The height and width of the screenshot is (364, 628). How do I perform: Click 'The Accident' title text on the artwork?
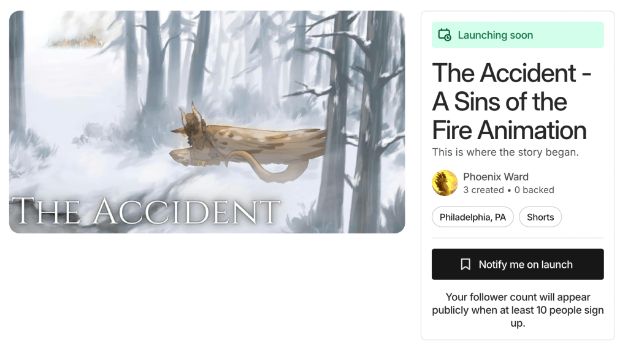146,211
